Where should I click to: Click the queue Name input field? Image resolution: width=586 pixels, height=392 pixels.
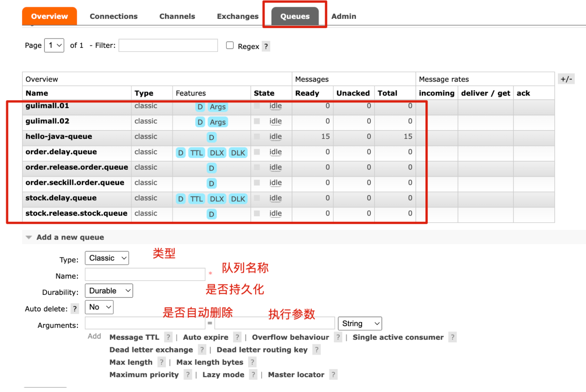click(x=145, y=275)
